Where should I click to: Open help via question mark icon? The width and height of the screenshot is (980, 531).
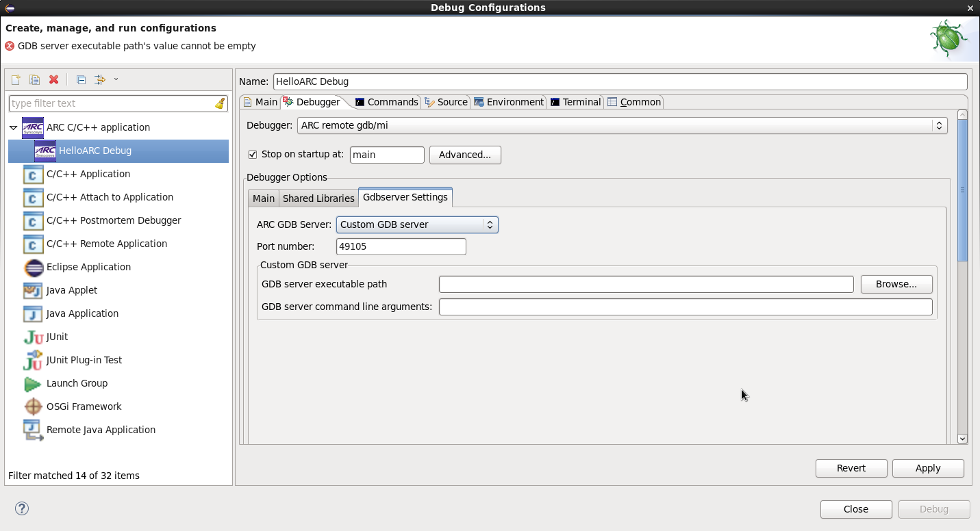(22, 508)
